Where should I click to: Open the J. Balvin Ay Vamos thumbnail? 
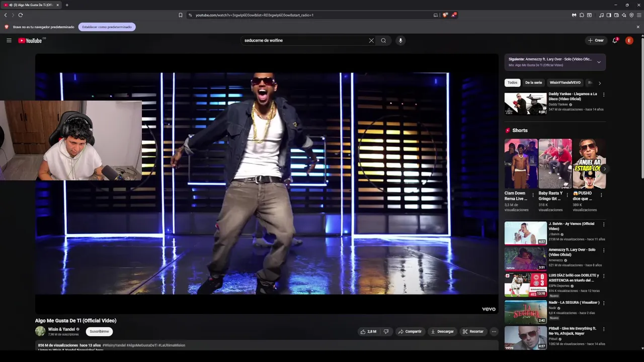click(x=525, y=233)
